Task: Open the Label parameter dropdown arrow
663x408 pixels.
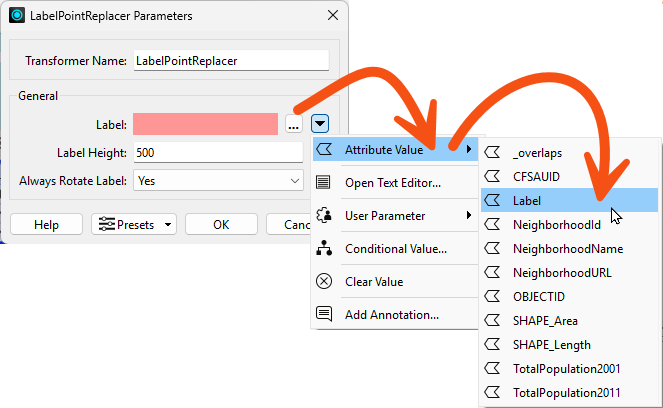Action: tap(320, 124)
